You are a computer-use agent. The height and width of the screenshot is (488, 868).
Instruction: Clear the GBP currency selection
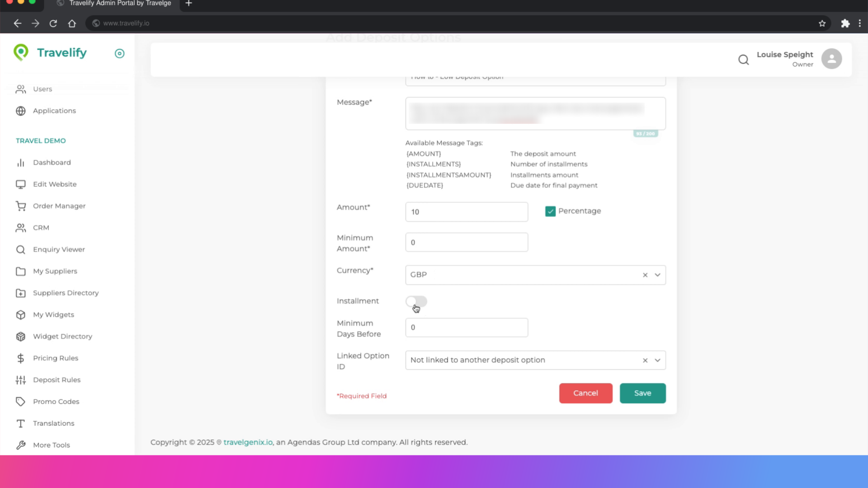coord(645,275)
